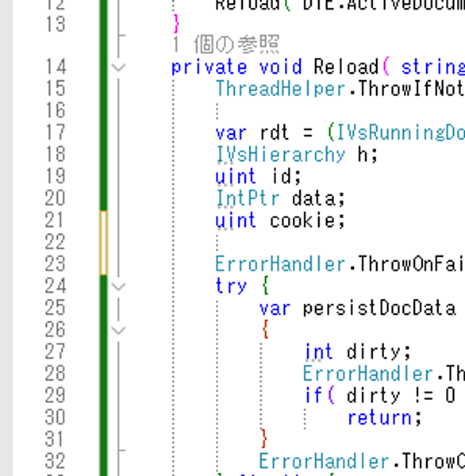
Task: Click the 'IVsHierarchy' type on line 18
Action: 281,155
